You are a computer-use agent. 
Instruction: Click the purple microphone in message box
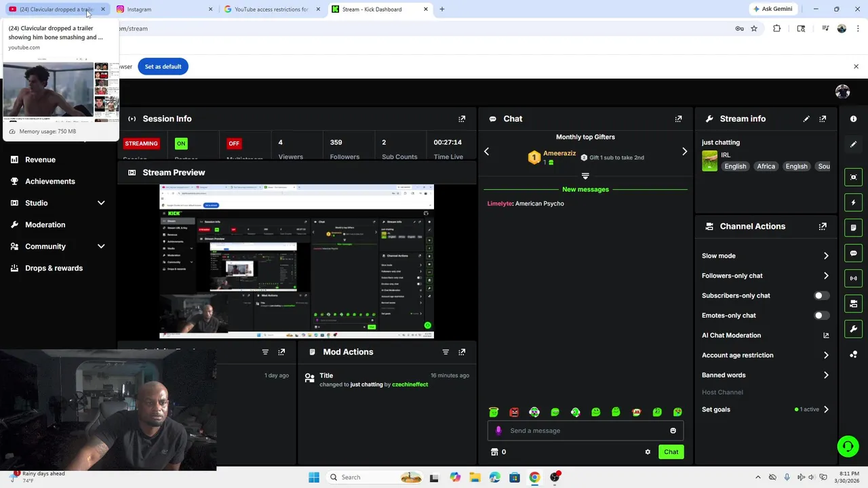pos(498,430)
